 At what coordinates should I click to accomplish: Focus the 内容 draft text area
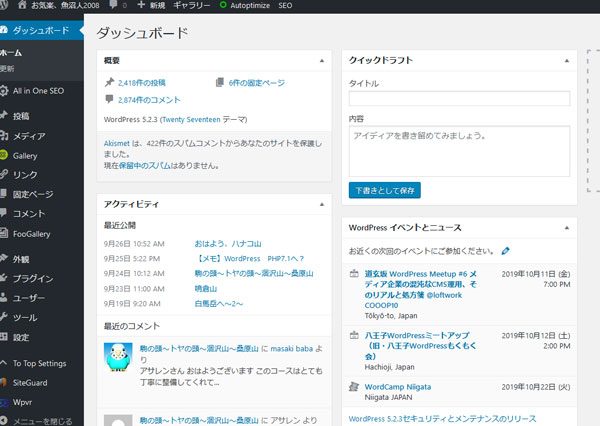pyautogui.click(x=459, y=151)
